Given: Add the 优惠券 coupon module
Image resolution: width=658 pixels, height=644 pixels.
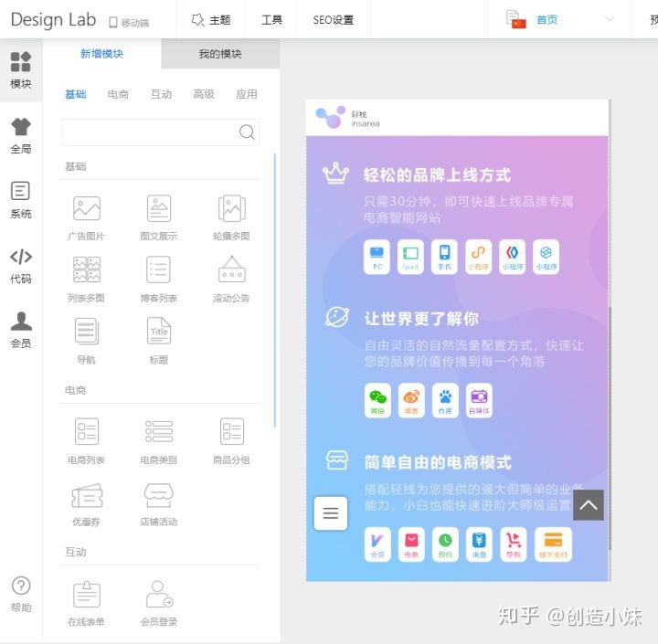Looking at the screenshot, I should point(87,504).
